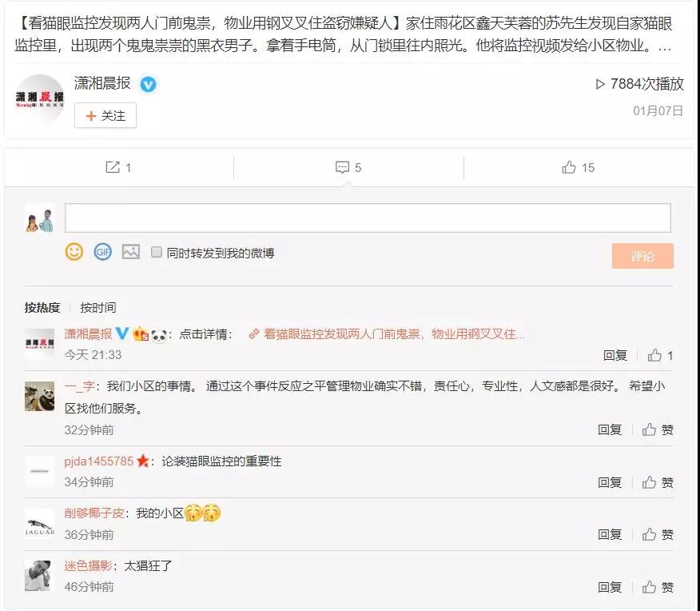Follow 潇湘晨报 with the 关注 button
Image resolution: width=700 pixels, height=611 pixels.
click(x=105, y=116)
